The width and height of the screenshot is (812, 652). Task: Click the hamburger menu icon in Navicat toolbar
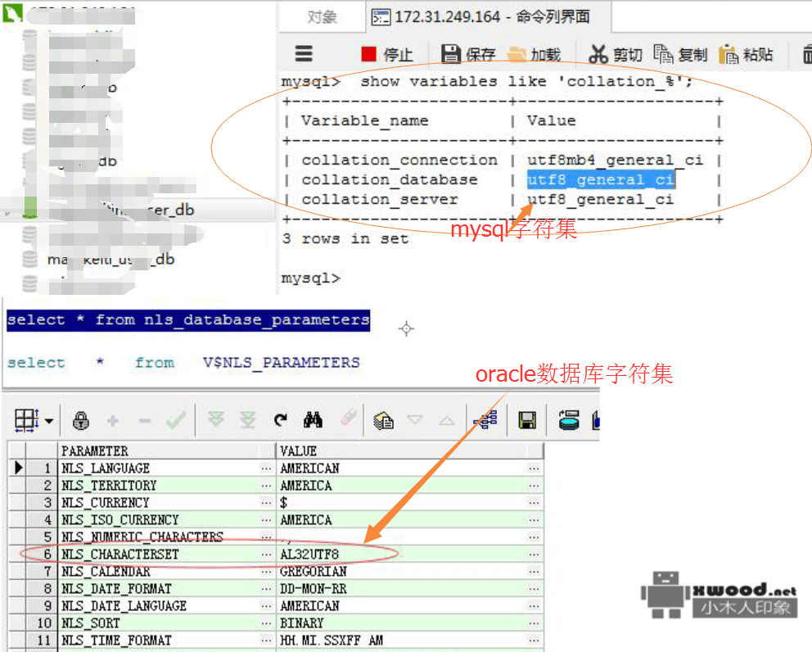(x=304, y=54)
